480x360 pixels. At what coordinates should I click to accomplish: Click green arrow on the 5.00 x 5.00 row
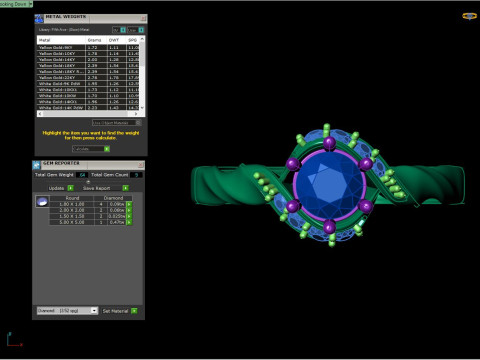pos(129,222)
